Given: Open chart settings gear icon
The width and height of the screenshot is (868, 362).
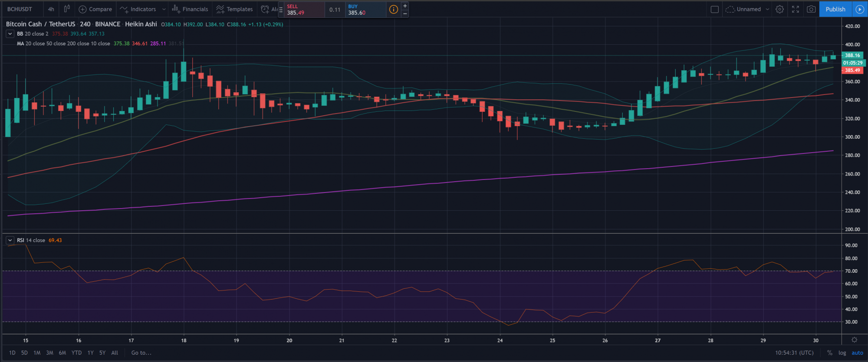Looking at the screenshot, I should (779, 9).
